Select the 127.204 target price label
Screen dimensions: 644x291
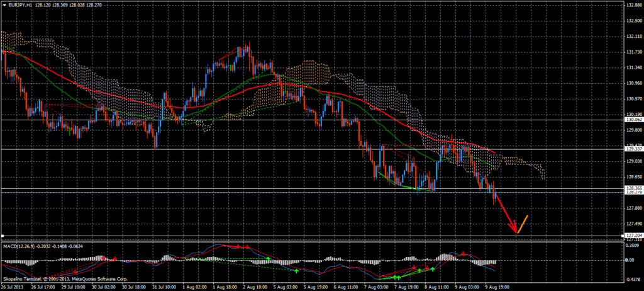click(x=633, y=236)
